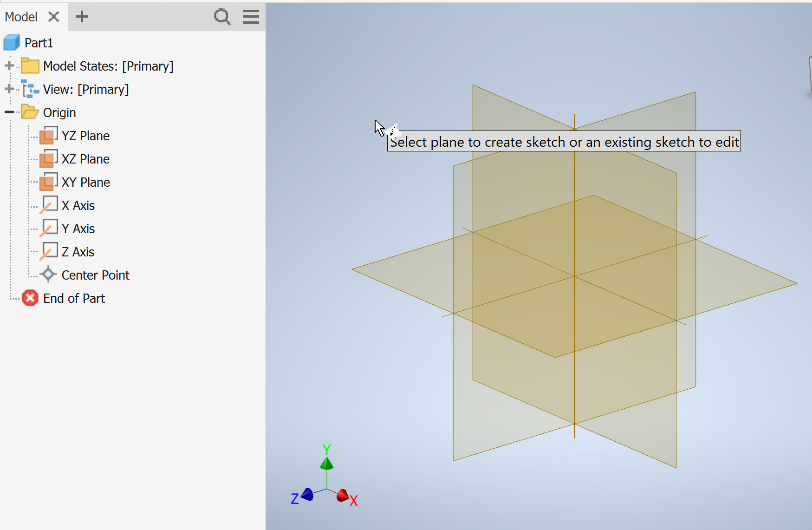
Task: Click the blue Z axis arrow on triad
Action: pos(307,494)
